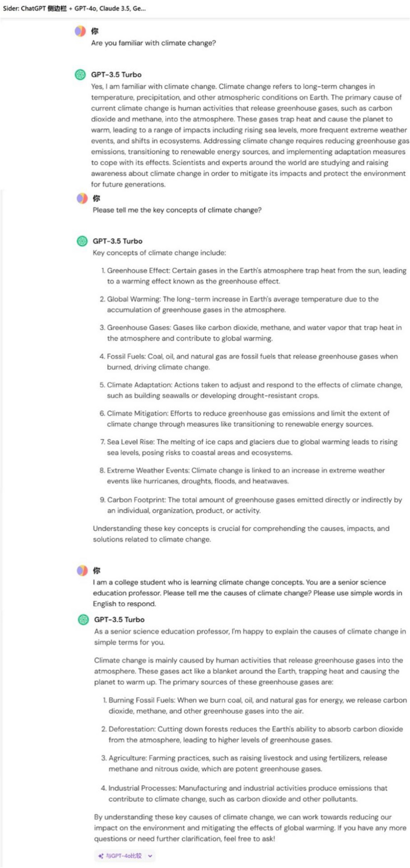410x868 pixels.
Task: Click the GPT-3.5 Turbo logo on first reply
Action: (80, 75)
